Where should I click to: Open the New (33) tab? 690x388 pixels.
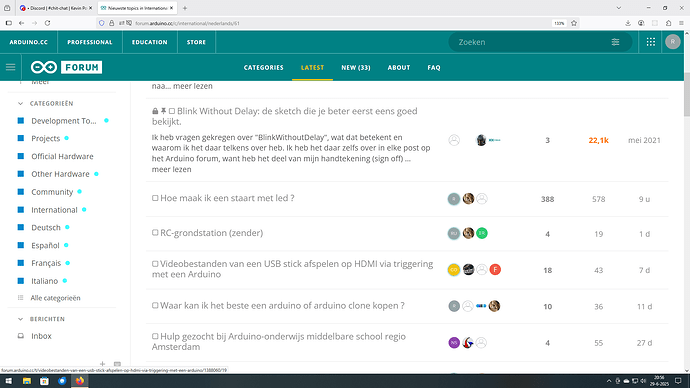[x=356, y=67]
